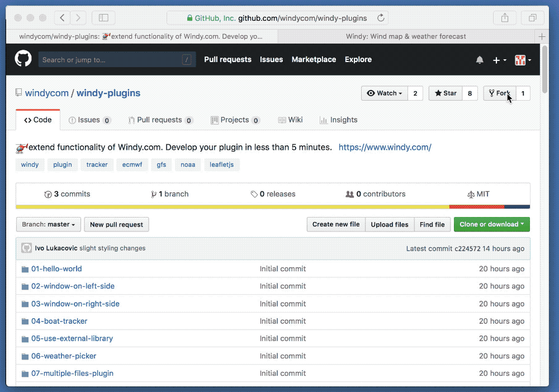Open latest commit c224572
The height and width of the screenshot is (392, 559).
click(467, 249)
